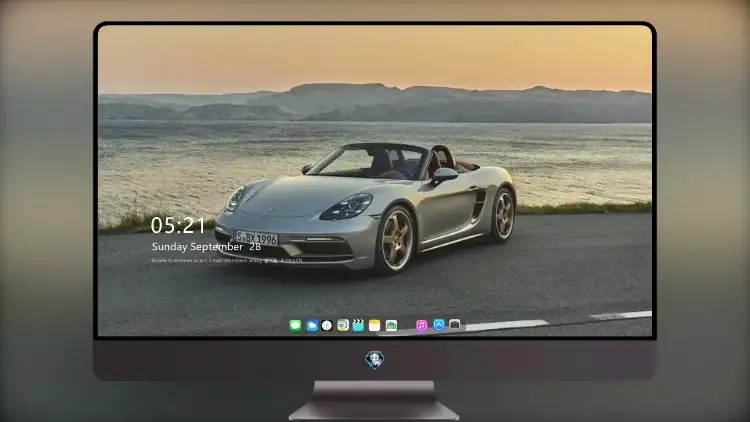Click the mascot logo on monitor chin
Viewport: 750px width, 422px height.
375,360
